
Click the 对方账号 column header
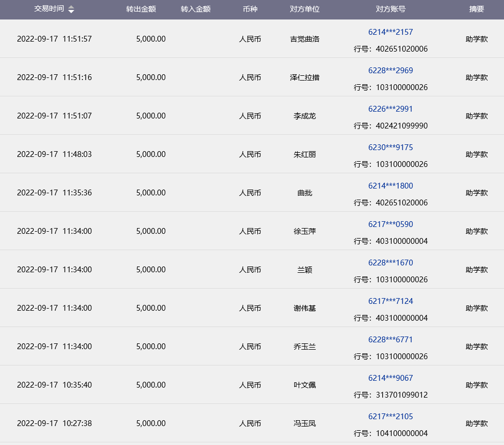click(x=391, y=9)
